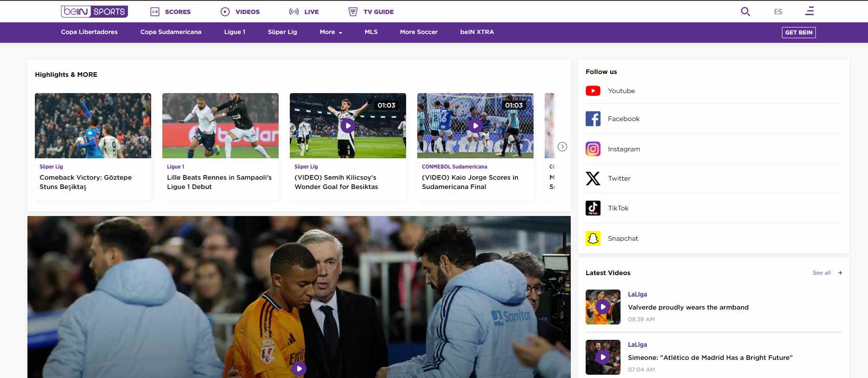This screenshot has height=378, width=868.
Task: Open Twitter follow link text
Action: coord(619,178)
